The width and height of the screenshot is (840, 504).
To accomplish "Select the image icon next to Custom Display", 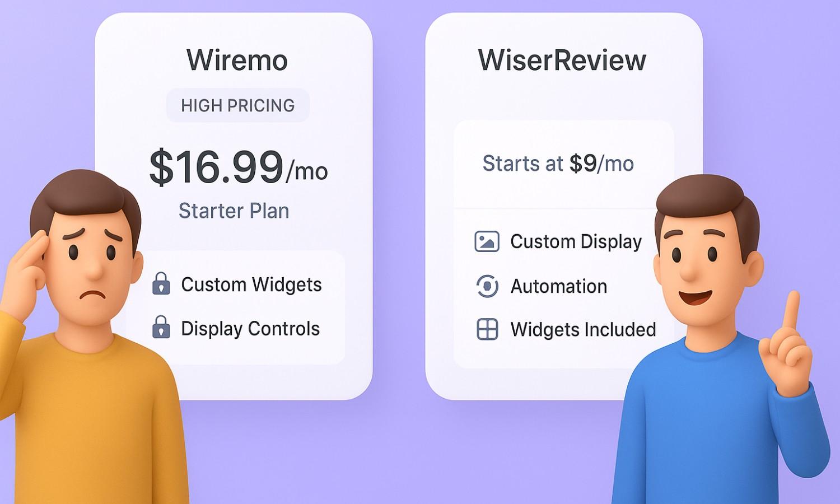I will 487,242.
